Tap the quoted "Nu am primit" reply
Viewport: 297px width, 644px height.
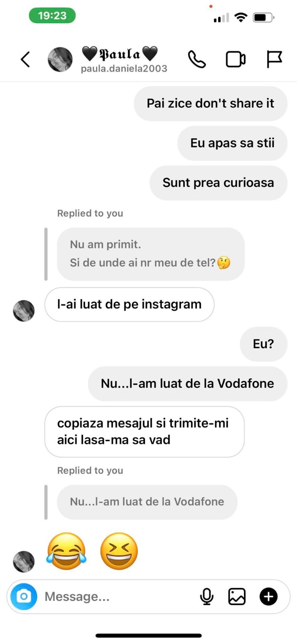pos(151,254)
